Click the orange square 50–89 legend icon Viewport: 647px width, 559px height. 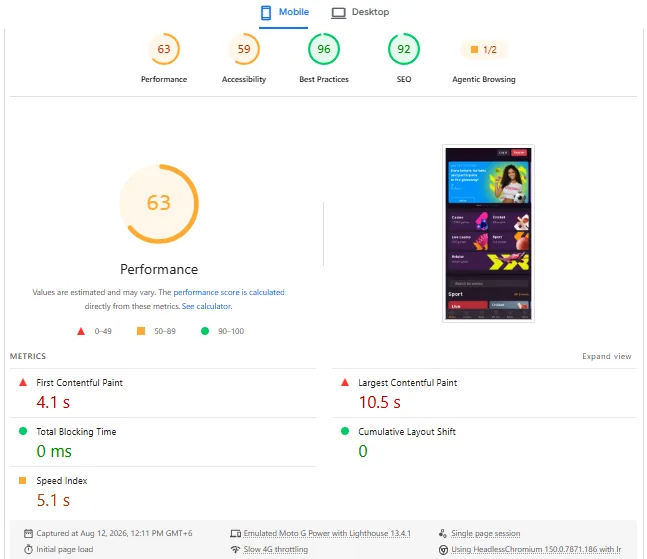pyautogui.click(x=141, y=331)
